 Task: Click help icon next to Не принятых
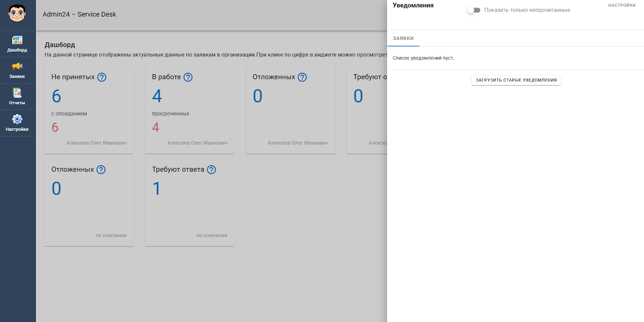coord(102,77)
